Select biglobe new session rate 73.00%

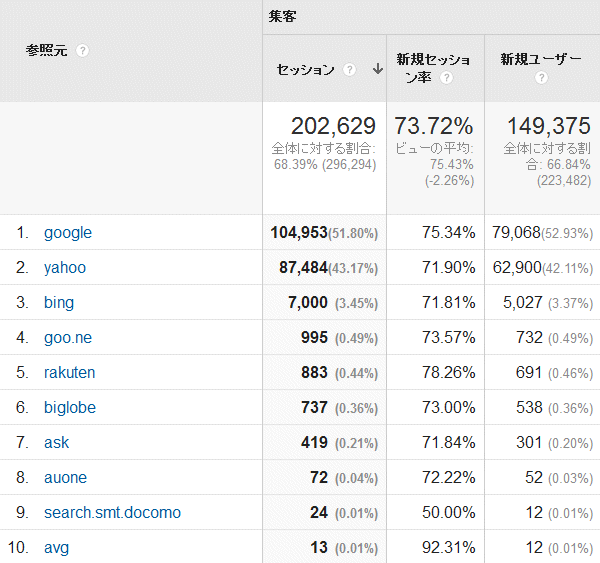point(448,408)
